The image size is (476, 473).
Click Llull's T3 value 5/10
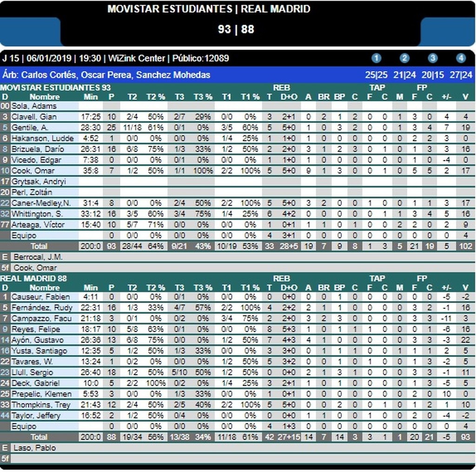coord(179,373)
